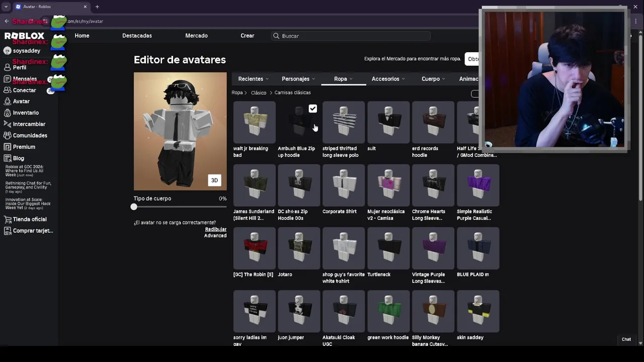Open Innovation at Scale blog post
The height and width of the screenshot is (362, 644).
click(28, 204)
